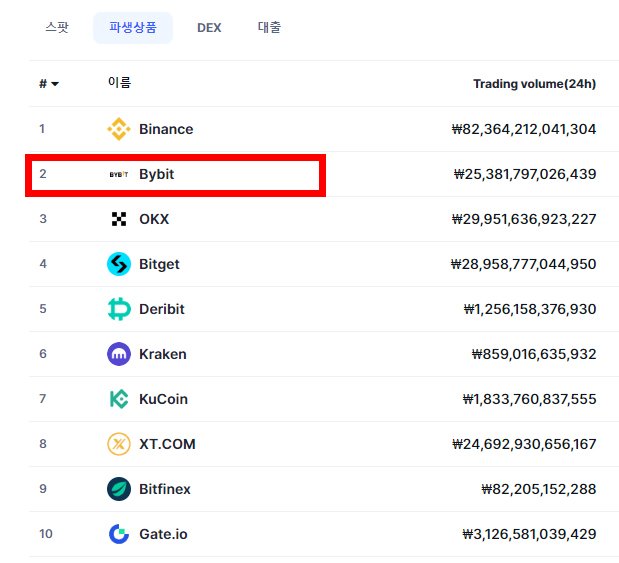Viewport: 619px width, 563px height.
Task: Open the Binance exchange link
Action: (x=166, y=129)
